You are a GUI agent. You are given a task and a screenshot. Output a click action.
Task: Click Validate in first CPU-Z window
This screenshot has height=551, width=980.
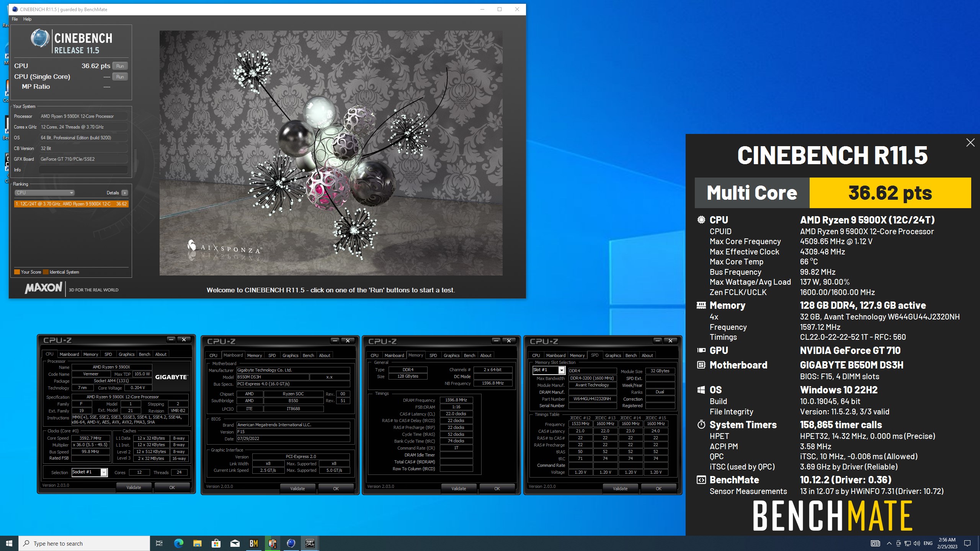click(x=134, y=487)
